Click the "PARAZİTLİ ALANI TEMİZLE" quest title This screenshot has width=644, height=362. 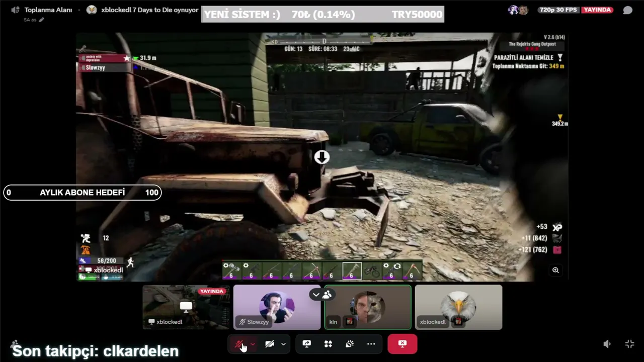524,58
